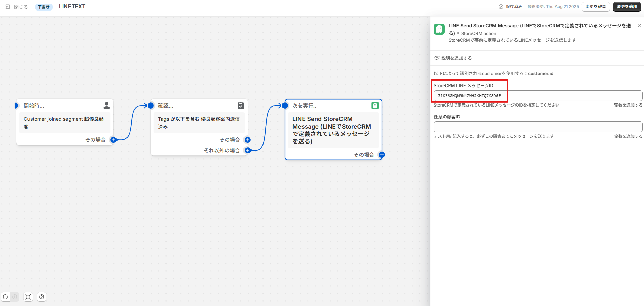644x306 pixels.
Task: Apply changes with 変更を適用 button
Action: (627, 7)
